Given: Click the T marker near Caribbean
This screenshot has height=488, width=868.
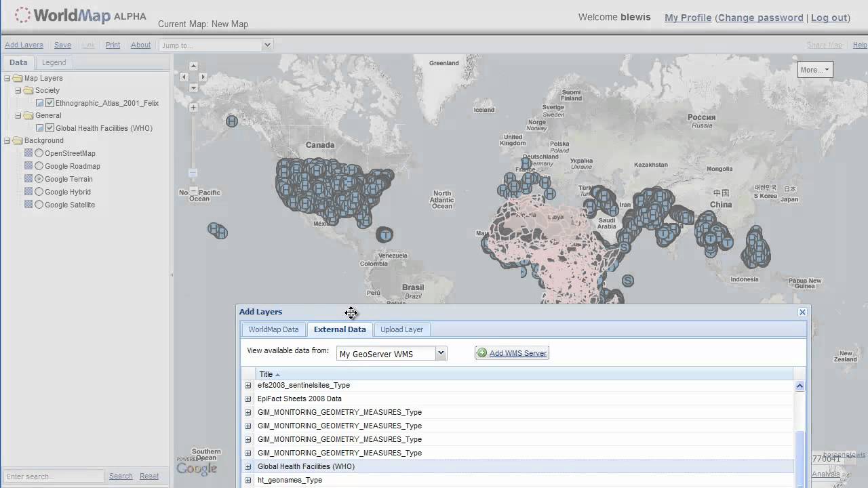Looking at the screenshot, I should tap(384, 235).
